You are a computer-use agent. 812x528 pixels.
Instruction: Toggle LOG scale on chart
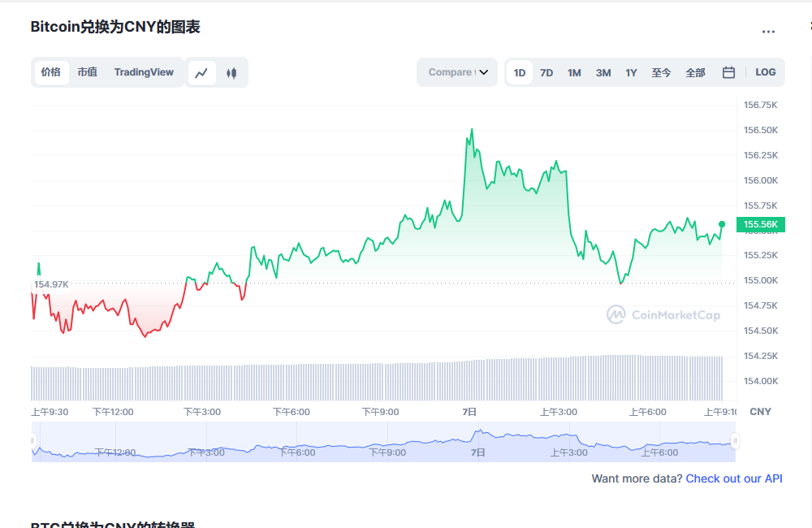[765, 72]
